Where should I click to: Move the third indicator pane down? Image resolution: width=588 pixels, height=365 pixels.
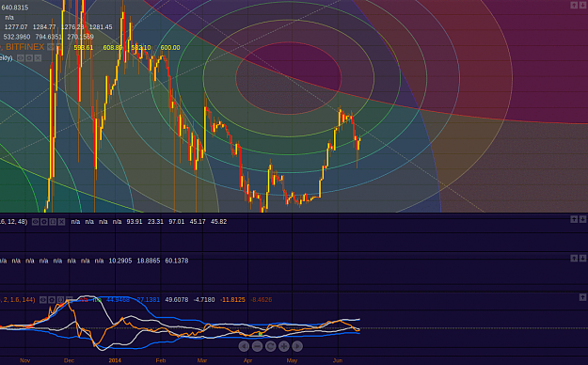(582, 258)
